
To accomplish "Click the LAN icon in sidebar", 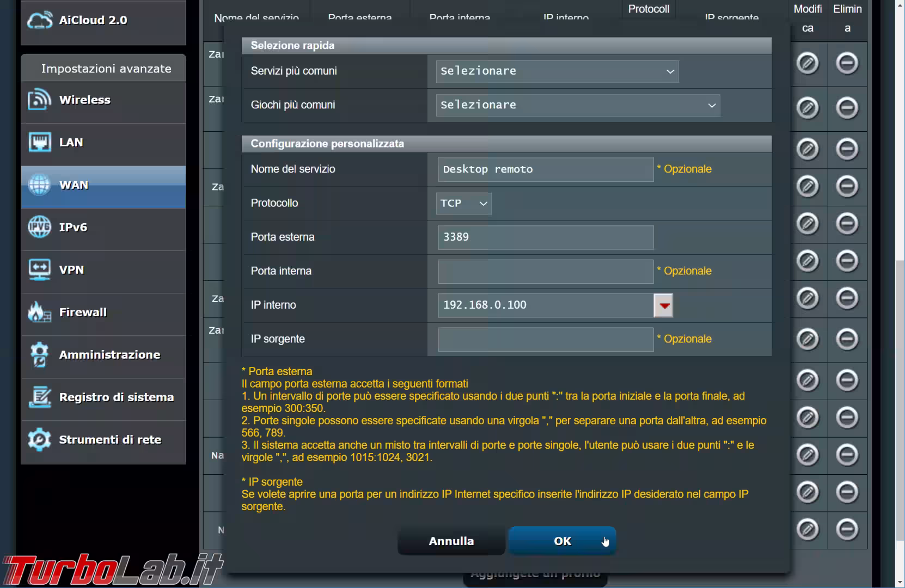I will coord(39,143).
